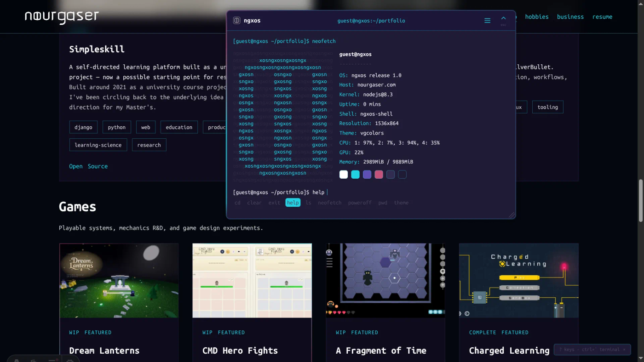Open the Dream Lanterns game thumbnail
This screenshot has height=362, width=644.
tap(119, 280)
